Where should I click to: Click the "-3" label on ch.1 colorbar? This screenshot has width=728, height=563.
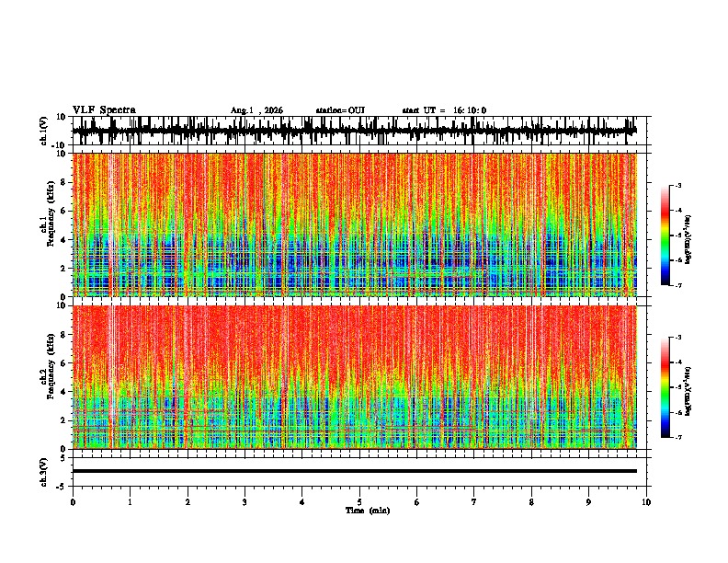[677, 185]
